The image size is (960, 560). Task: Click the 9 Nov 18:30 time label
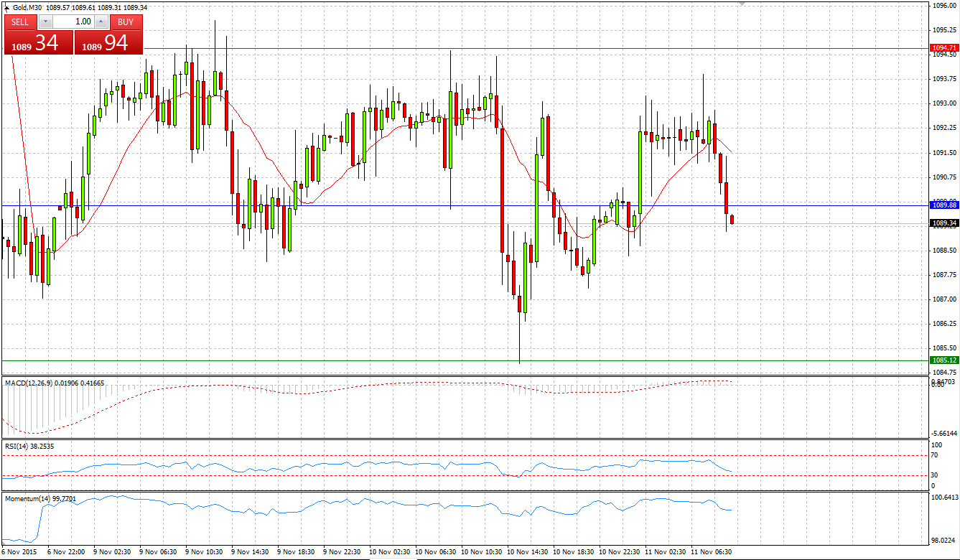click(x=296, y=552)
